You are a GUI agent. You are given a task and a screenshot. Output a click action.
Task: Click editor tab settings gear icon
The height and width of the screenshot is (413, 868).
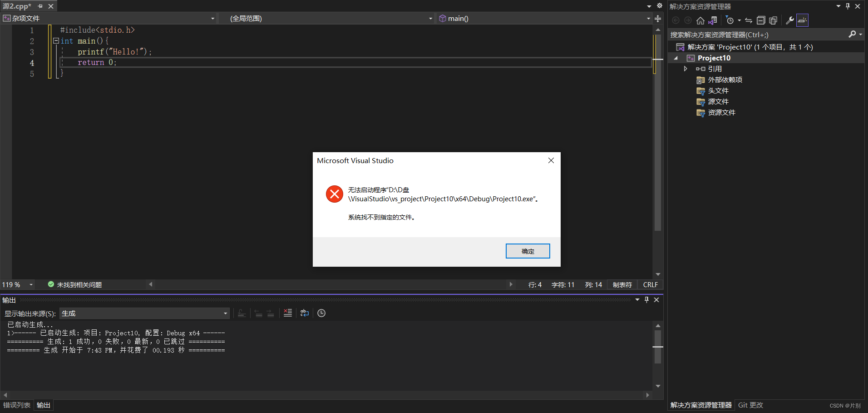660,6
